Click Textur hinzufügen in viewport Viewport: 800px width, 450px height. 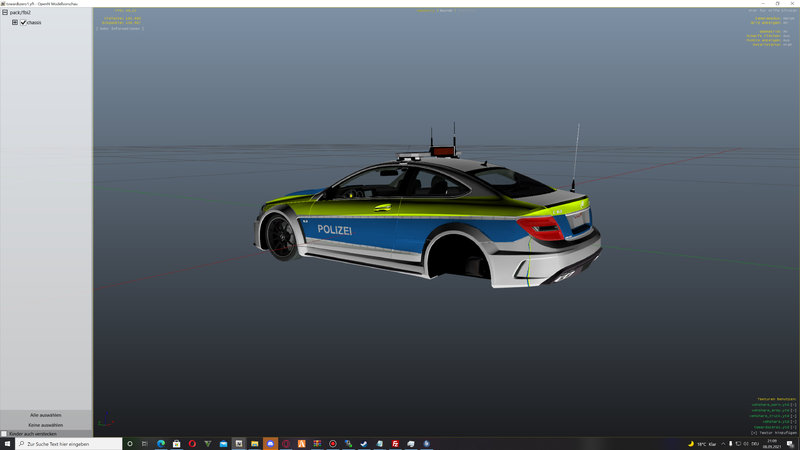coord(773,433)
